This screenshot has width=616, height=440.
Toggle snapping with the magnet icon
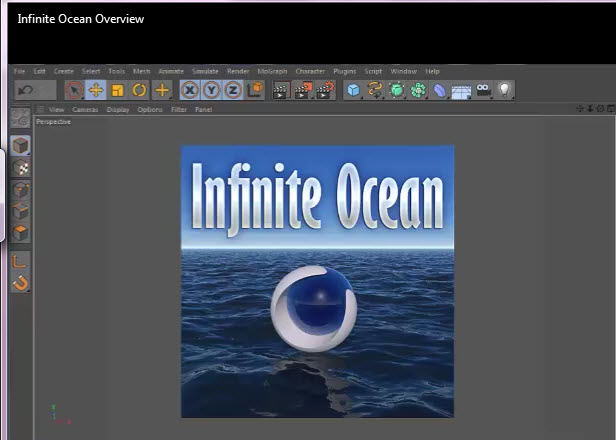pos(20,283)
